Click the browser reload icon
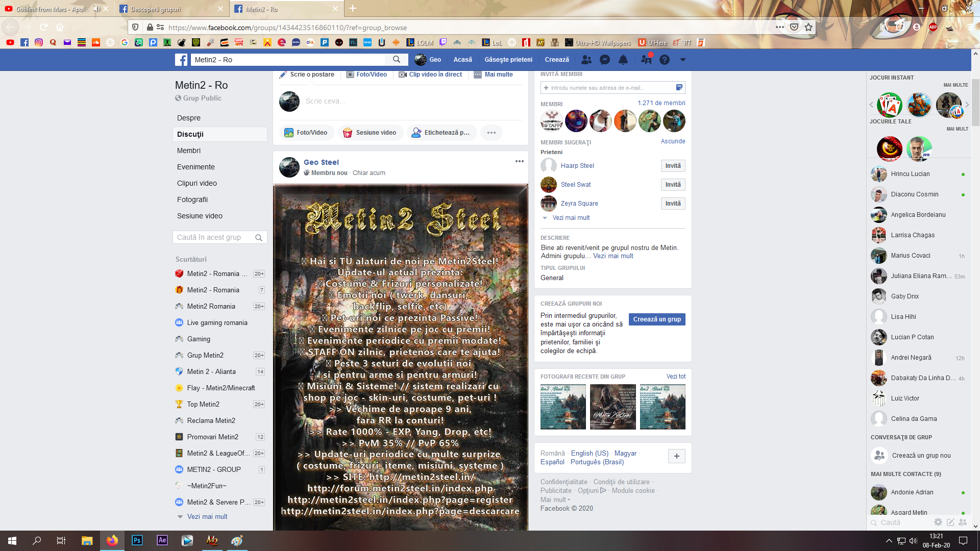The height and width of the screenshot is (551, 980). pos(44,27)
